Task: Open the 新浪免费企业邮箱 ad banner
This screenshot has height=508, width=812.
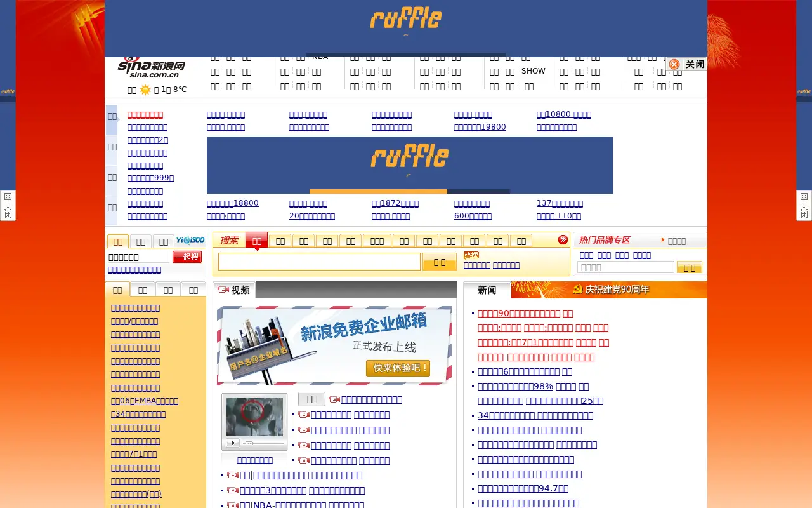Action: [334, 345]
